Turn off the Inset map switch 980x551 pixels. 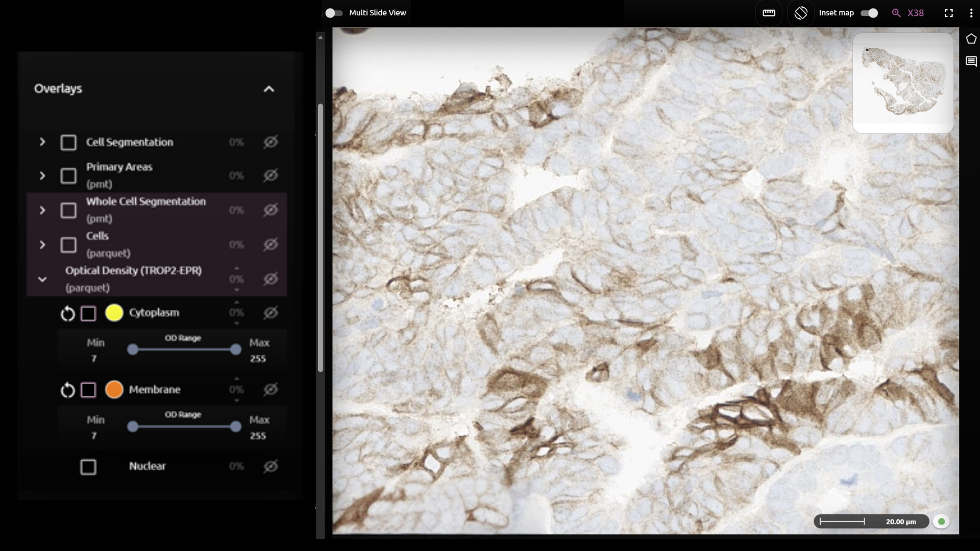click(869, 13)
